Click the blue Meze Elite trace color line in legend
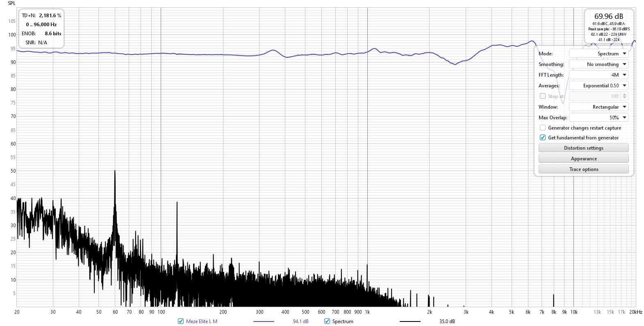 264,321
